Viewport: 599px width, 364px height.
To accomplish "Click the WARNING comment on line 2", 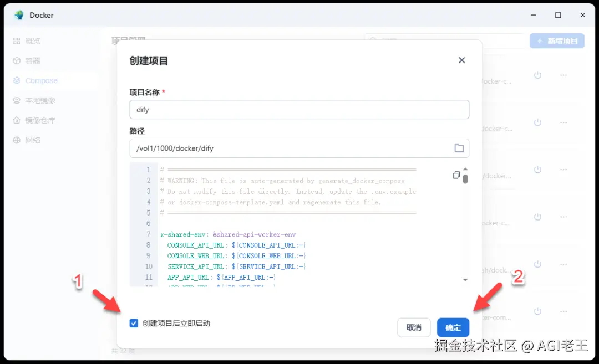I will [282, 181].
